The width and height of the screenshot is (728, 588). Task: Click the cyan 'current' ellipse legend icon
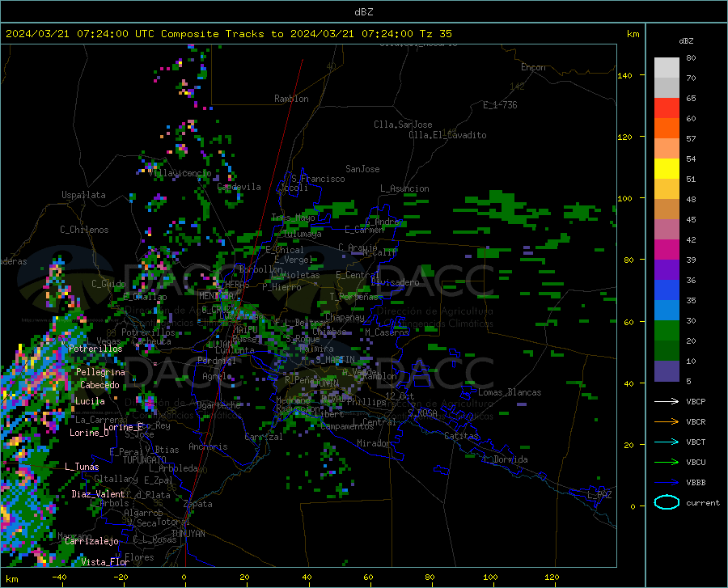click(x=667, y=502)
